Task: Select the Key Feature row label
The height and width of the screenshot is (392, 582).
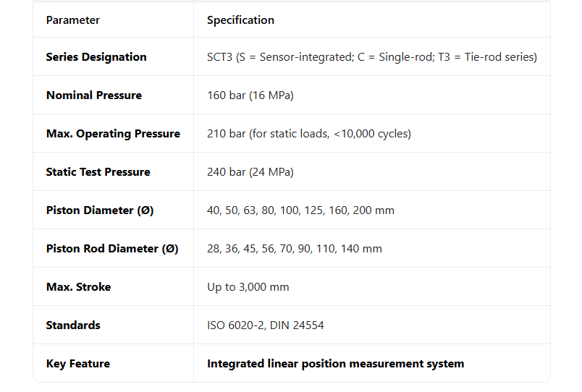Action: pyautogui.click(x=77, y=364)
